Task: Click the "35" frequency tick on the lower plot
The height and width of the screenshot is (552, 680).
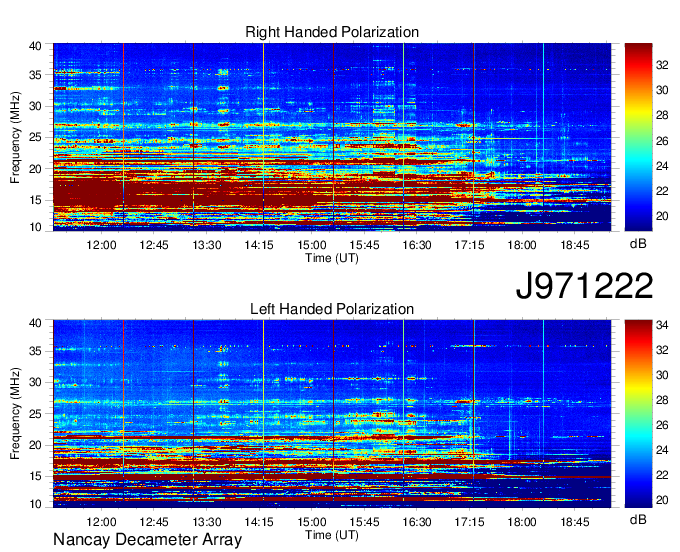Action: (35, 351)
